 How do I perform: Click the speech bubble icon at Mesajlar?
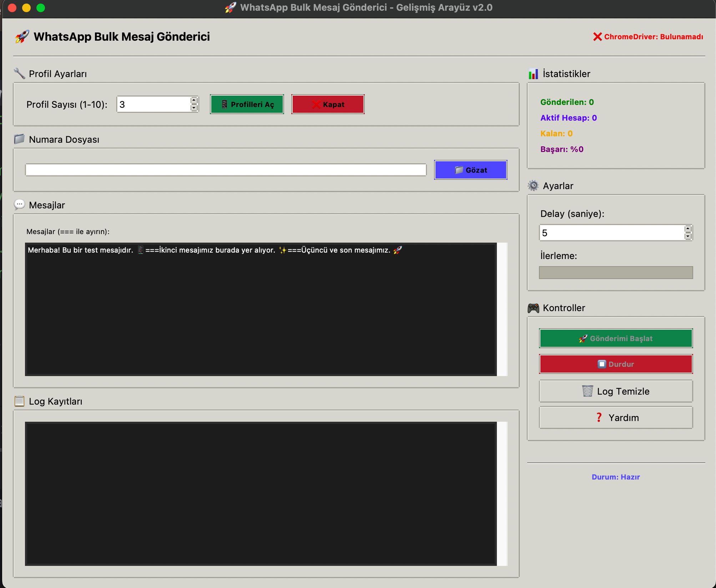pyautogui.click(x=19, y=204)
